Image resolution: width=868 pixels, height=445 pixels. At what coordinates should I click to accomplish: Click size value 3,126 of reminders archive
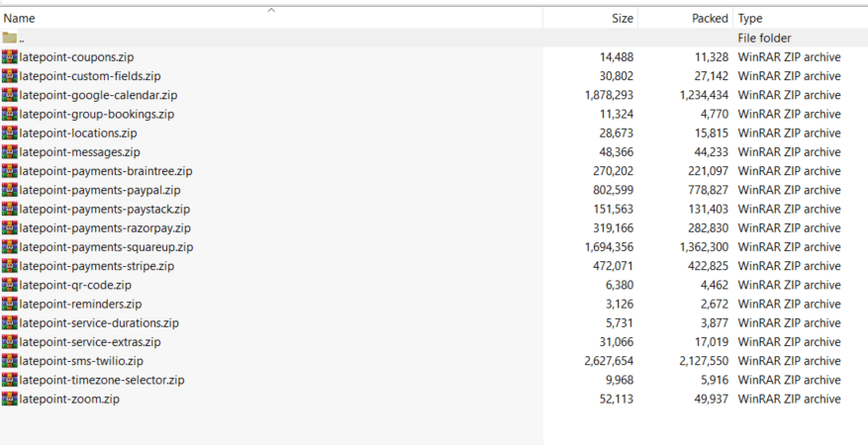click(x=620, y=304)
